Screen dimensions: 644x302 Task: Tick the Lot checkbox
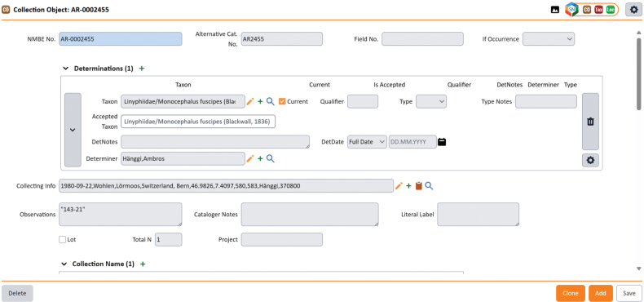tap(63, 239)
